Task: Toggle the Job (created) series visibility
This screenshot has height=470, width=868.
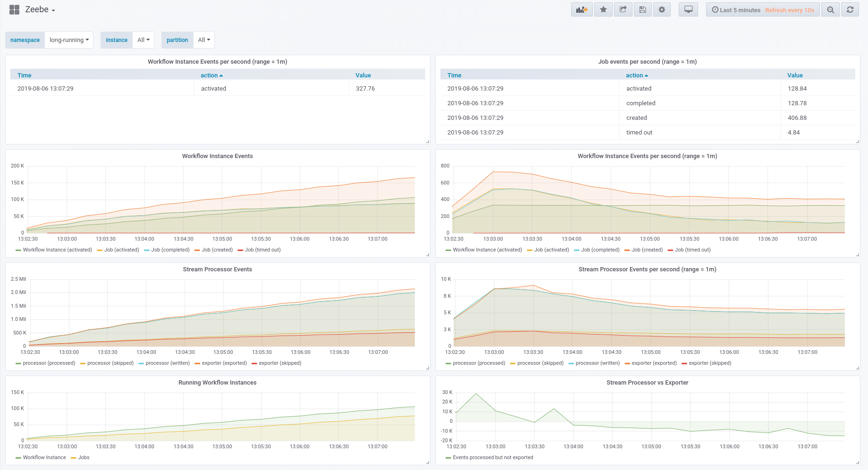Action: pyautogui.click(x=217, y=250)
